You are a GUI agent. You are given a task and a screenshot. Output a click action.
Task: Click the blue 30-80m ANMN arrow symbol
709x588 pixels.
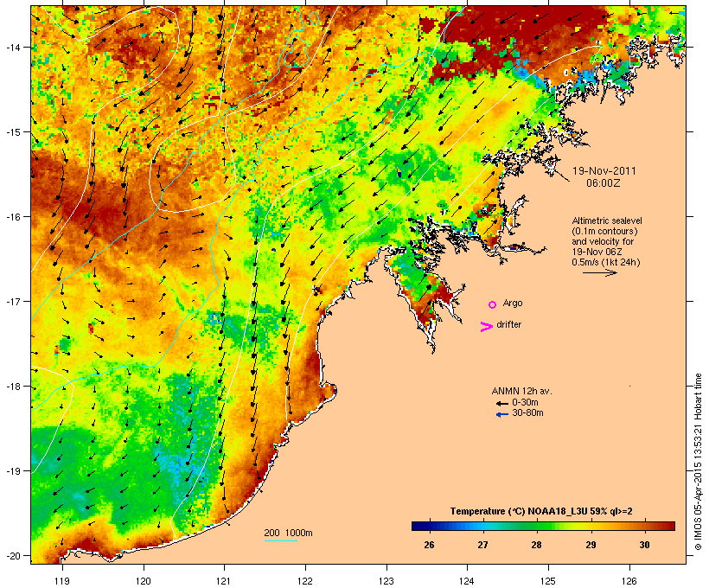pyautogui.click(x=501, y=414)
